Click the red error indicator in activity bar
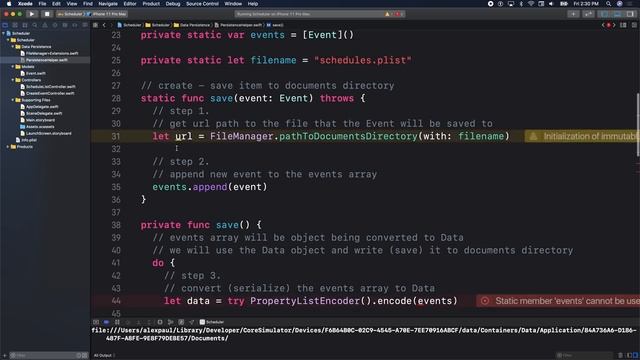The height and width of the screenshot is (360, 640). [x=398, y=14]
